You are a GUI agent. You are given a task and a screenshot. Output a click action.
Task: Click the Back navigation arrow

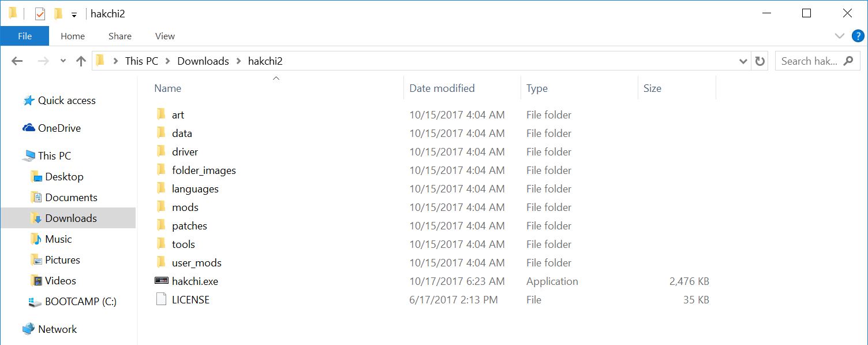17,61
